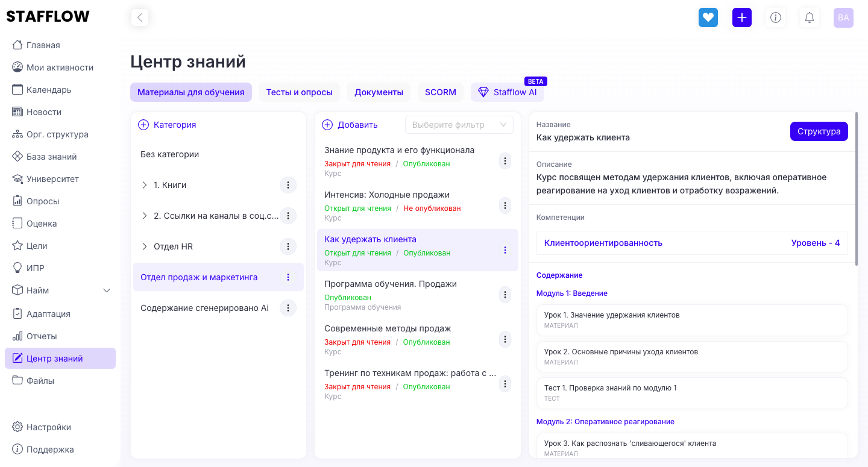Open Мои активности in sidebar
Viewport: 868px width, 467px height.
click(60, 67)
